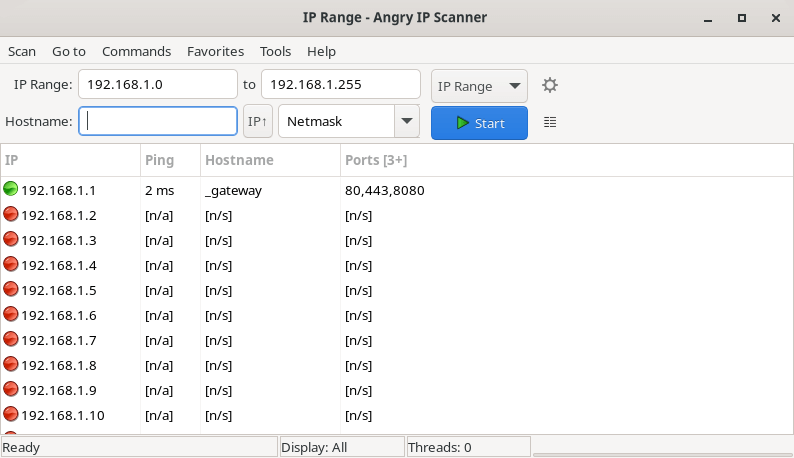Image resolution: width=794 pixels, height=458 pixels.
Task: Click the _gateway hostname cell
Action: point(233,190)
